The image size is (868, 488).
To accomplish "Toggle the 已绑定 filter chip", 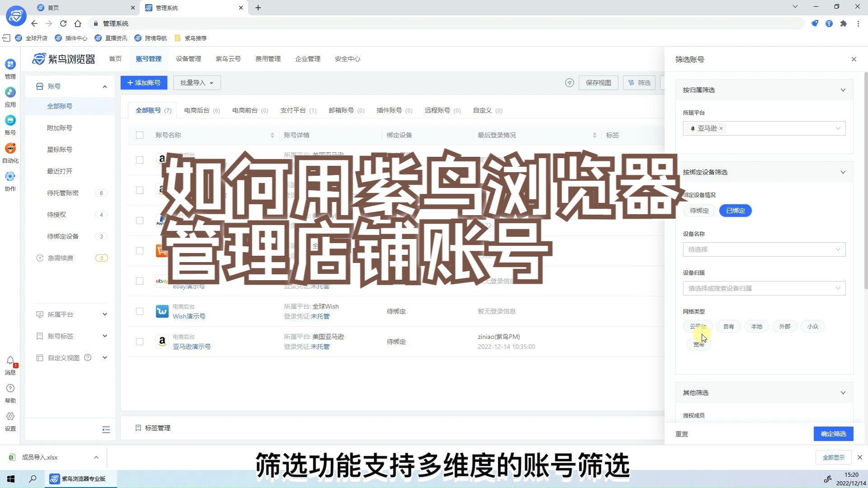I will (x=736, y=211).
